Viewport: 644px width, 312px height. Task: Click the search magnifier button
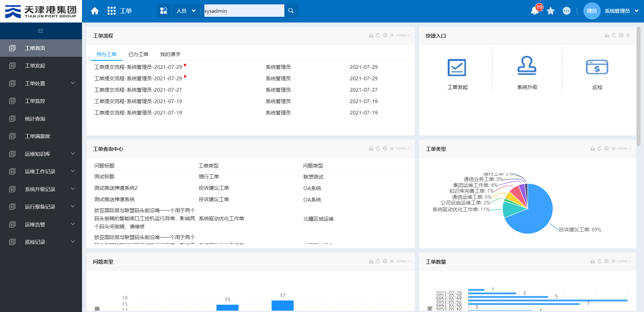point(291,11)
